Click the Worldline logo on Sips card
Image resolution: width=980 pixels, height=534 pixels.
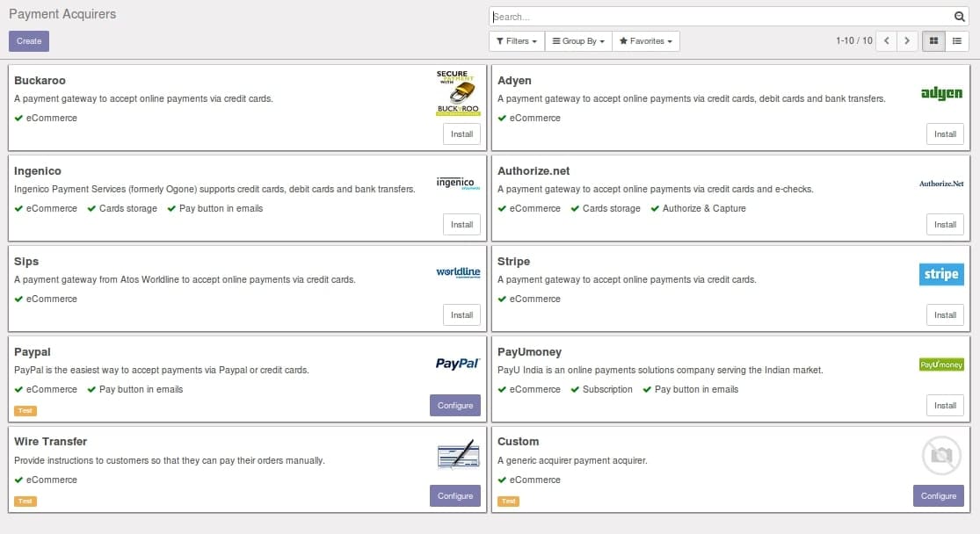click(458, 272)
